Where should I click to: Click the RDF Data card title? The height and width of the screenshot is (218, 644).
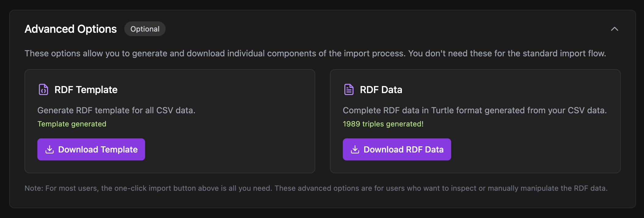(x=381, y=90)
